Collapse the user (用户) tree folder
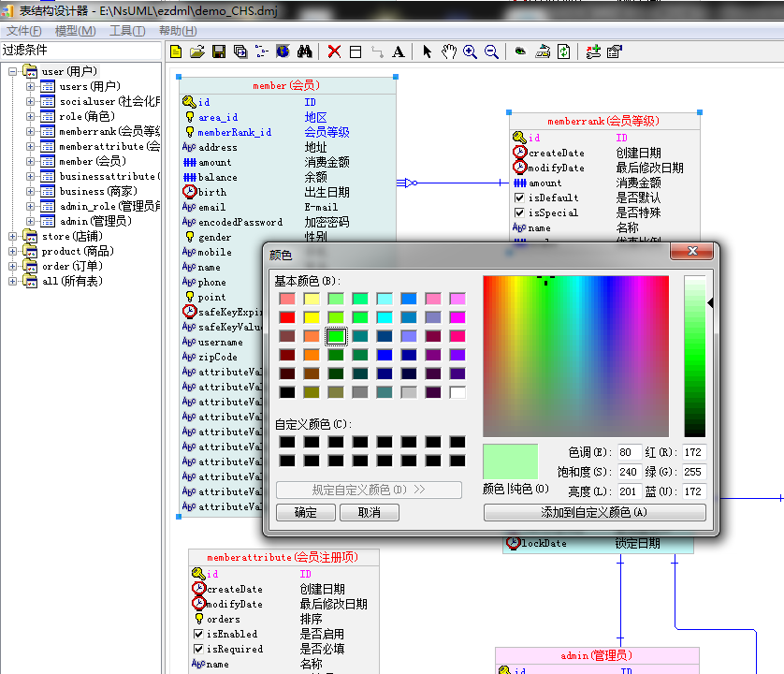 (x=12, y=71)
